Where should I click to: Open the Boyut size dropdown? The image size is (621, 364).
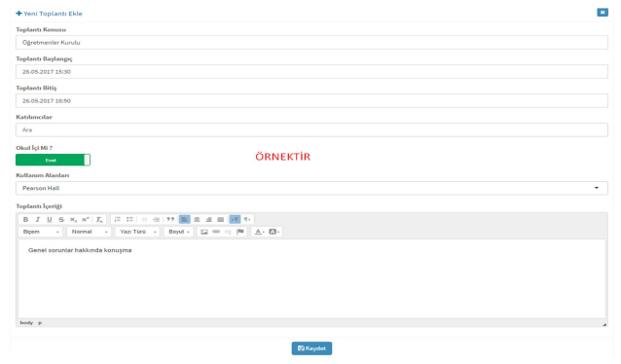tap(179, 232)
